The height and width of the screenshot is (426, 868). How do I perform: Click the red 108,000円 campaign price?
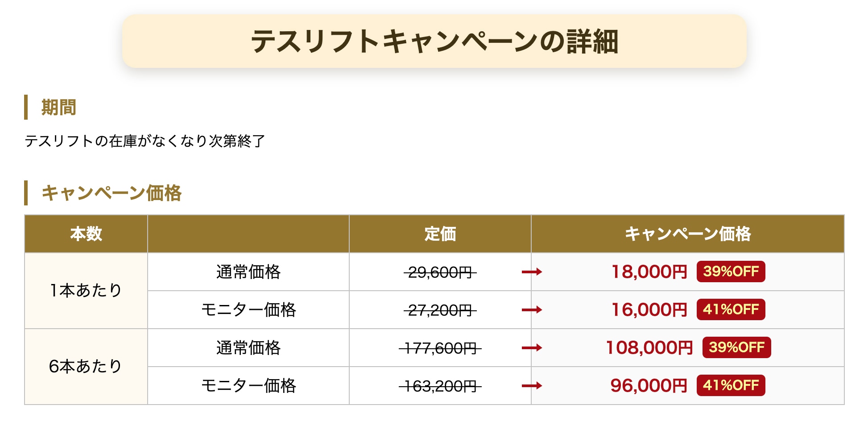649,347
